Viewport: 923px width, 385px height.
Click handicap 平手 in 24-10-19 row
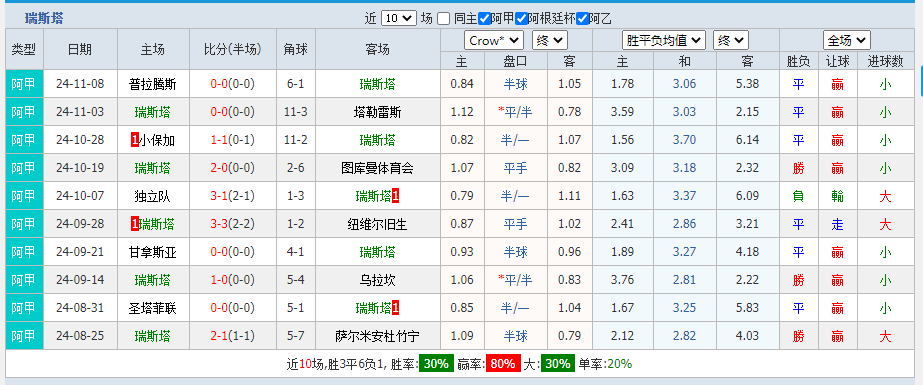(516, 168)
